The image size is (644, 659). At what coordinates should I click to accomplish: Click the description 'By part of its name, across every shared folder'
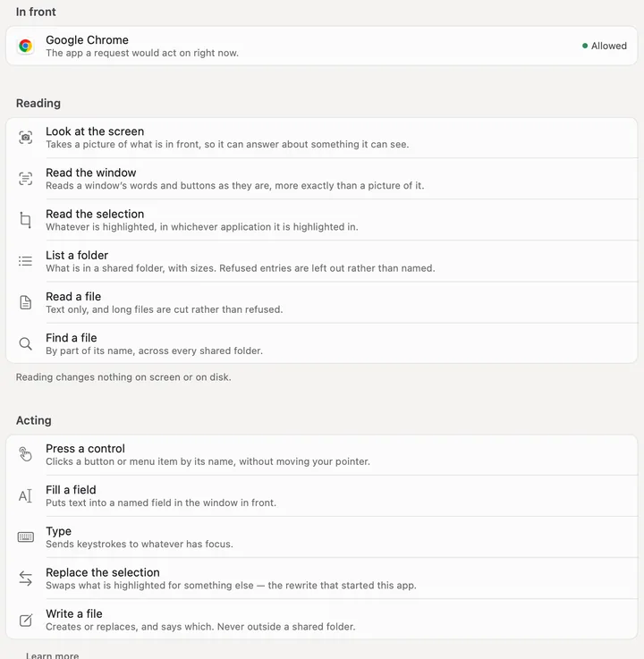pyautogui.click(x=154, y=351)
